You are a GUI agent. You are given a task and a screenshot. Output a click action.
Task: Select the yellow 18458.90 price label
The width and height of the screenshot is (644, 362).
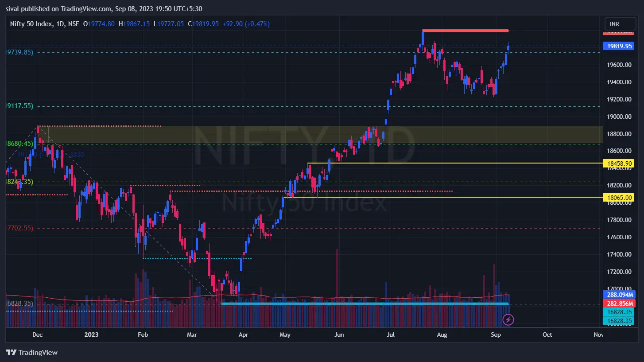pos(619,163)
